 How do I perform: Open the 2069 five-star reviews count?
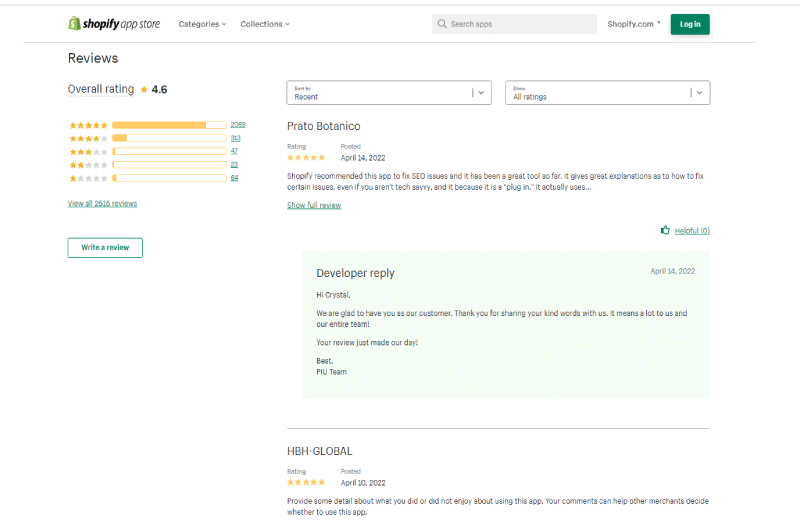[238, 124]
